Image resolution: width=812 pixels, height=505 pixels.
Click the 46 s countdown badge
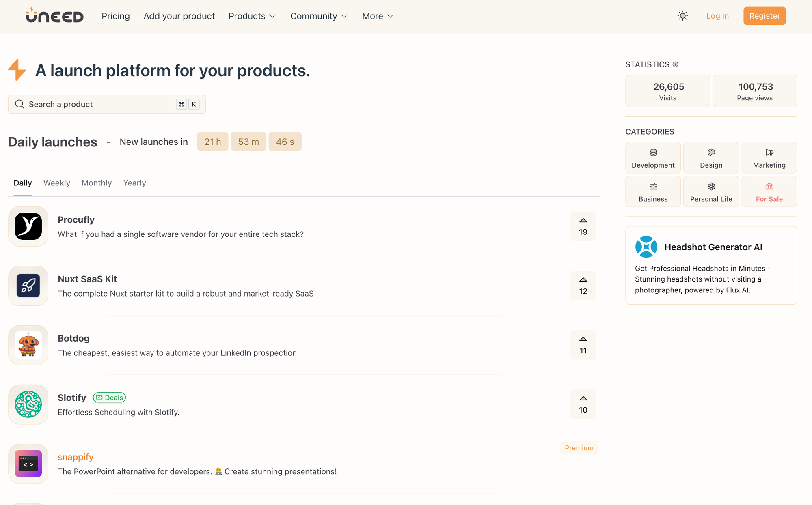click(285, 142)
